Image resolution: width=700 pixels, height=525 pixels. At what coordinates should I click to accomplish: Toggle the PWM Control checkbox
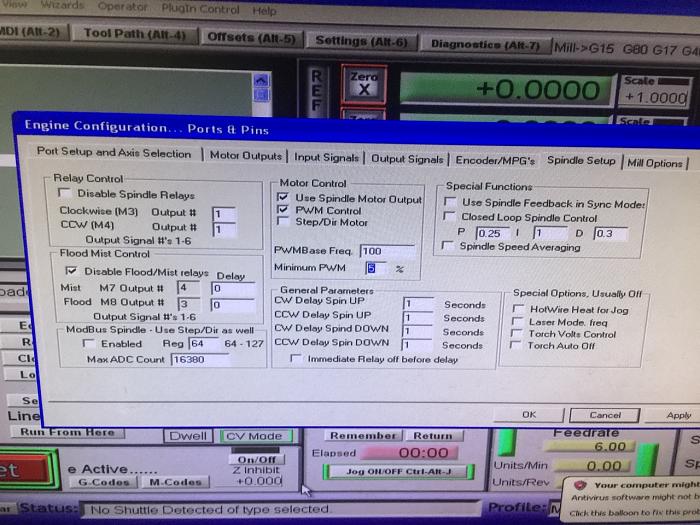coord(282,211)
